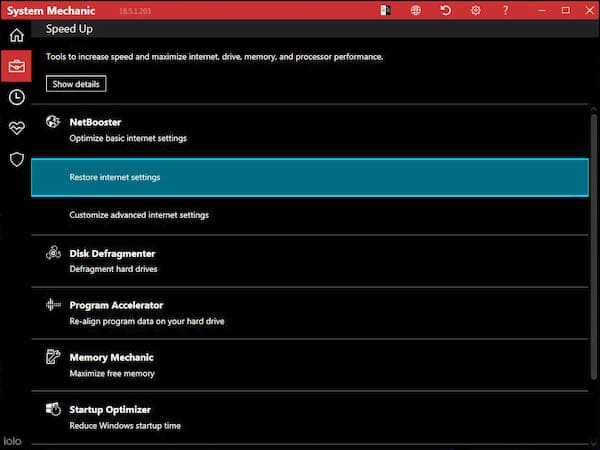Click the Startup Optimizer icon

point(53,409)
